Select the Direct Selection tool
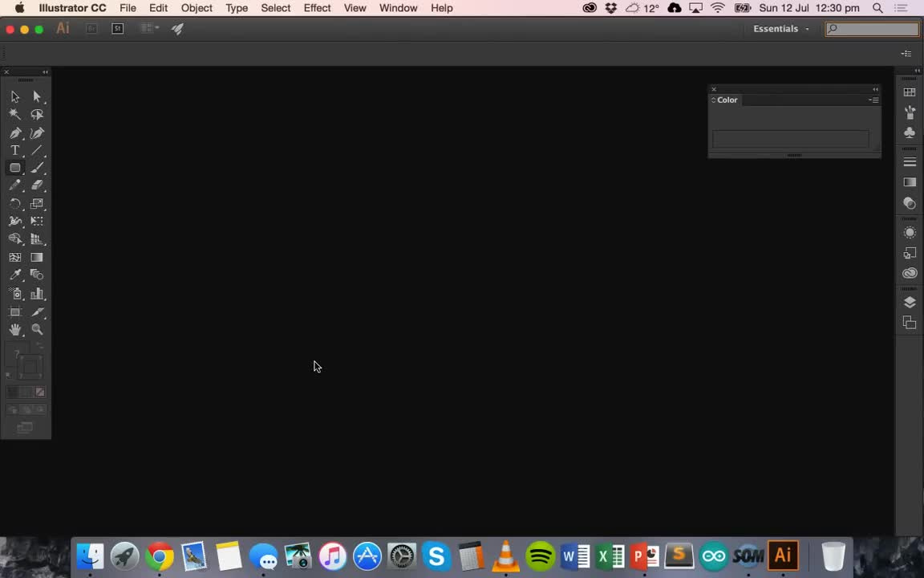 click(37, 96)
